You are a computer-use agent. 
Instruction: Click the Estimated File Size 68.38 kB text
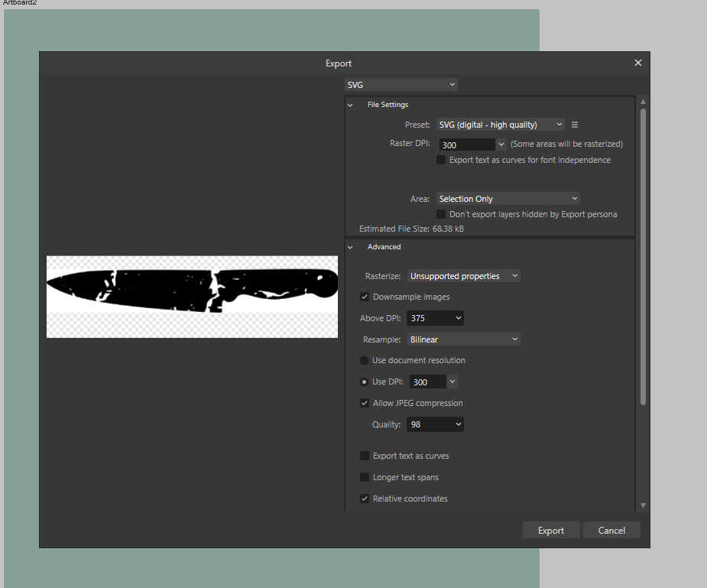[x=411, y=229]
